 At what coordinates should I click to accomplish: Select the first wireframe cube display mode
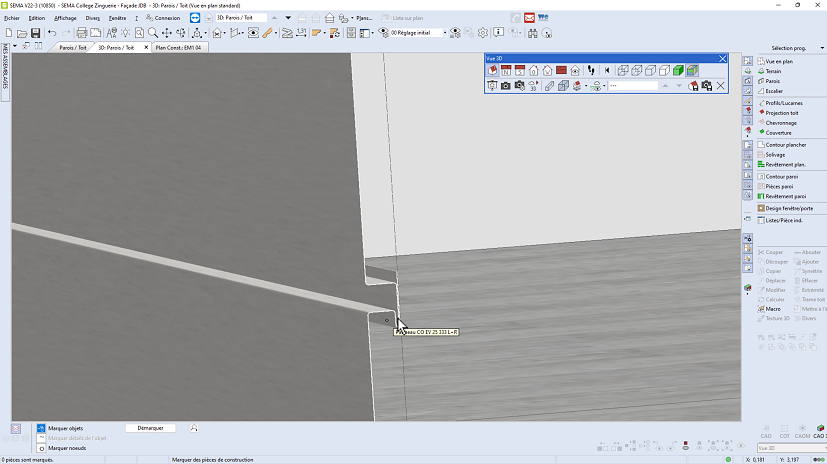click(623, 71)
